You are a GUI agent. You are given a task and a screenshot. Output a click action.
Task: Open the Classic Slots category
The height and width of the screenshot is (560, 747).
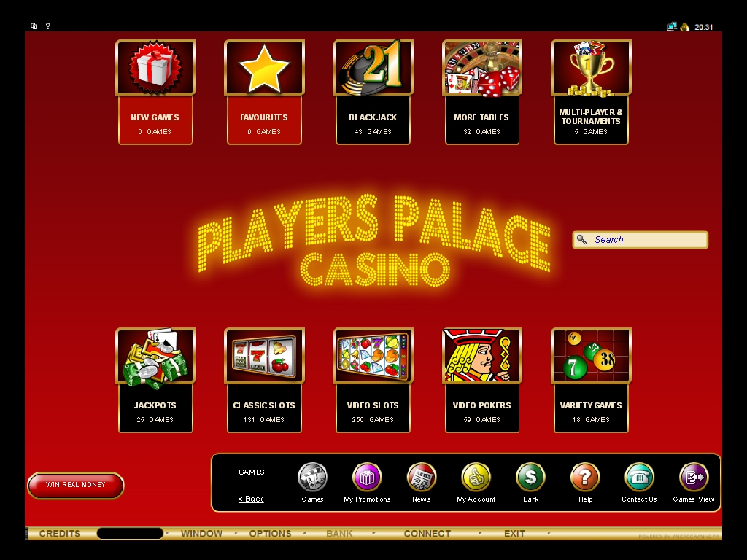pos(264,380)
